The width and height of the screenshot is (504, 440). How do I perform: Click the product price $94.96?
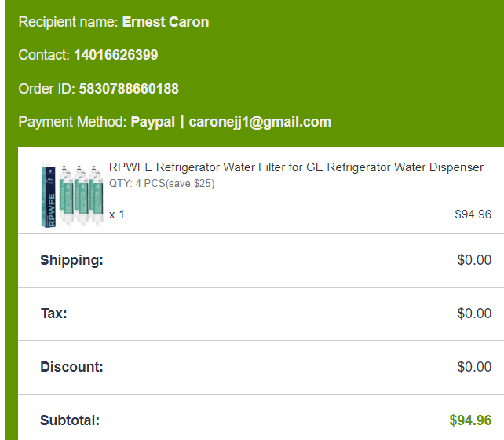pyautogui.click(x=473, y=214)
